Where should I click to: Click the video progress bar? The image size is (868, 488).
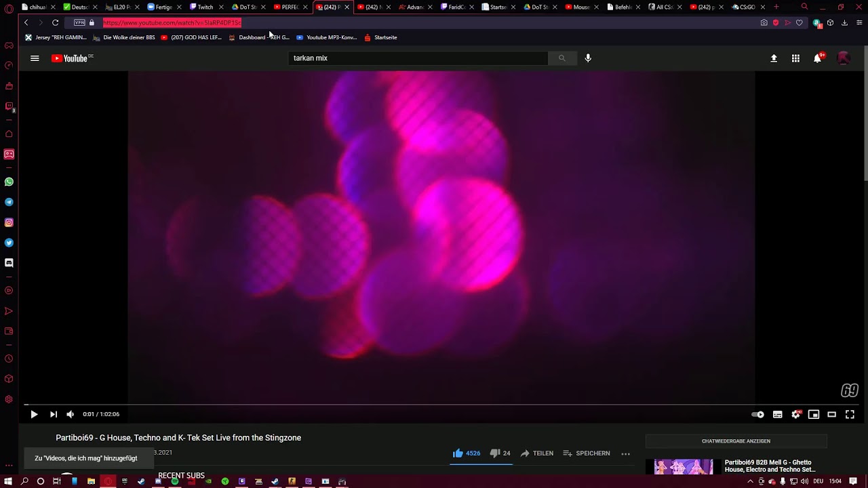tap(441, 405)
